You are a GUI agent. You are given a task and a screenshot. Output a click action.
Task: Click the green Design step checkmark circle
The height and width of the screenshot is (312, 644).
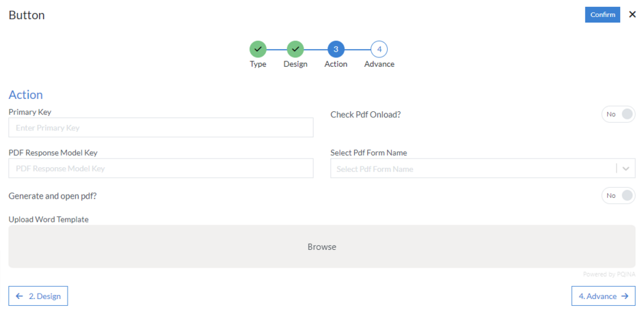[295, 49]
